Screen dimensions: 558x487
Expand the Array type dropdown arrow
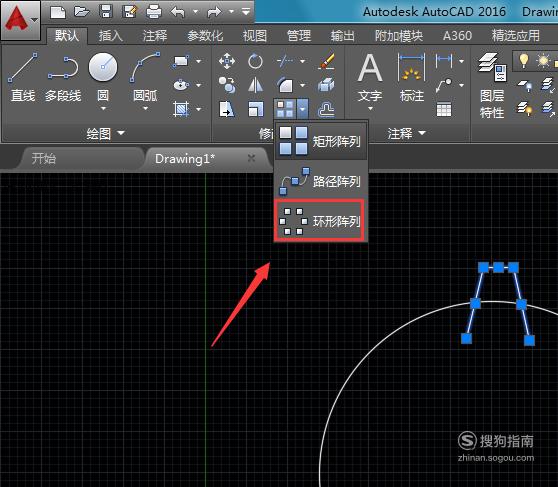[x=302, y=109]
